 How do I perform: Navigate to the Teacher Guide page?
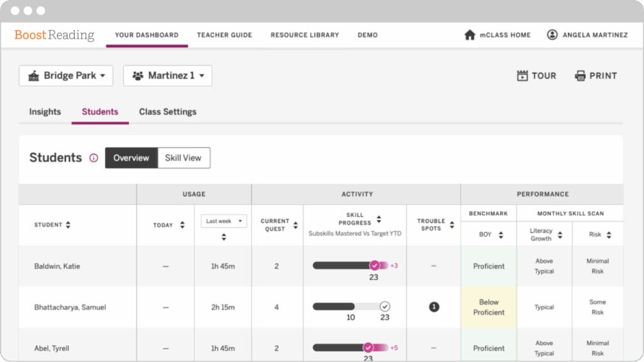tap(224, 35)
